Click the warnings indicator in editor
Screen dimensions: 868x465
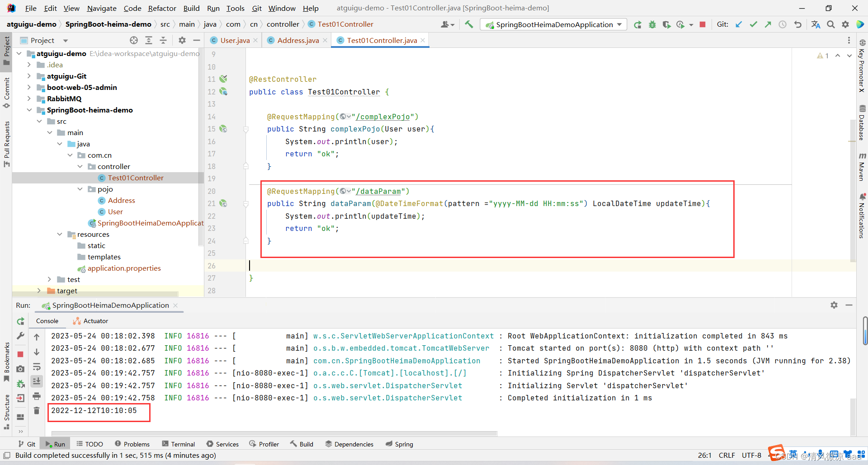coord(823,56)
